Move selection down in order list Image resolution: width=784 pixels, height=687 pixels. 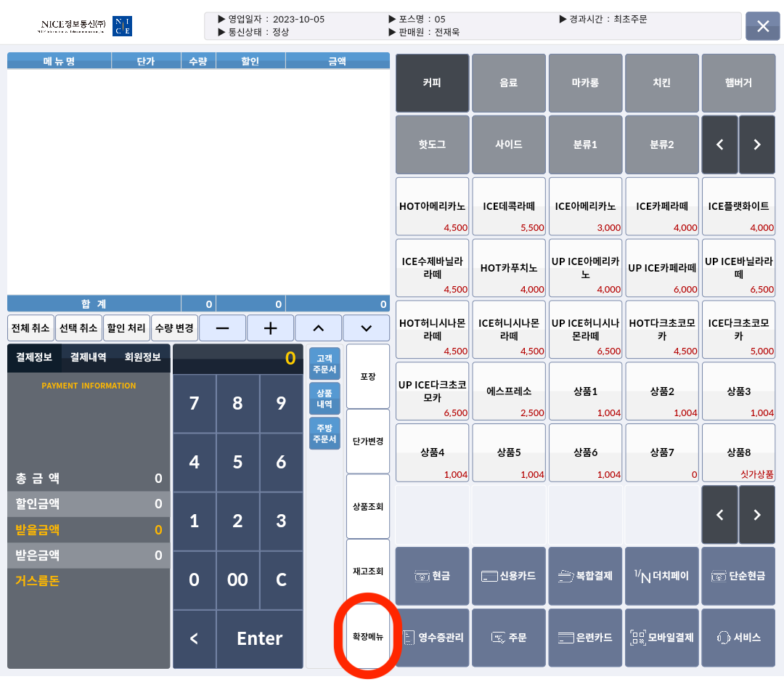click(x=366, y=328)
